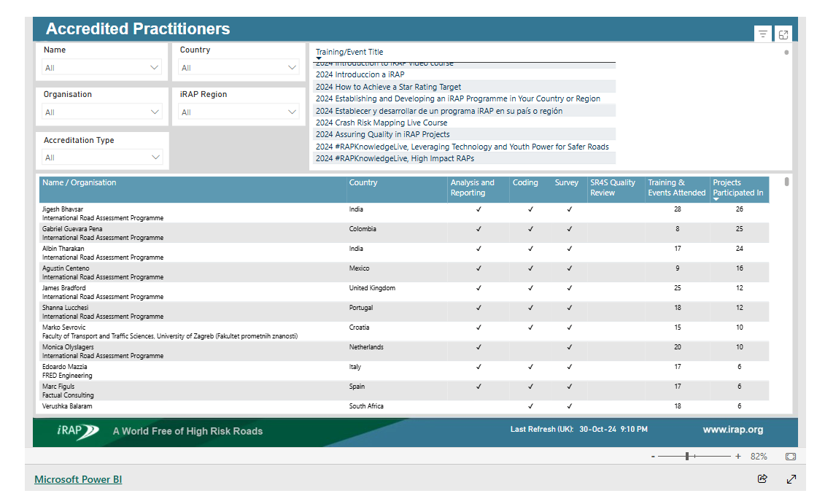Viewport: 817px width, 504px height.
Task: Open the filters icon in report header
Action: click(763, 34)
